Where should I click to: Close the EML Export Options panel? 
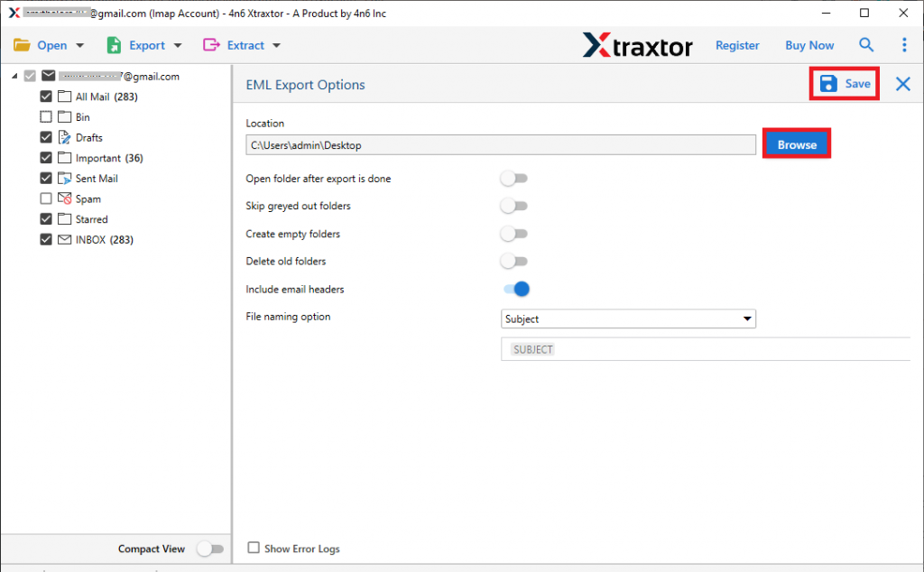[x=902, y=84]
